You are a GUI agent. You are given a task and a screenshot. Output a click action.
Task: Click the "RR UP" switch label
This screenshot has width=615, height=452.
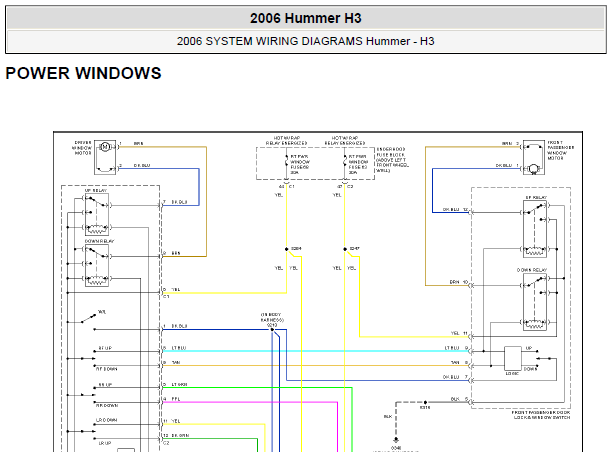pyautogui.click(x=105, y=385)
